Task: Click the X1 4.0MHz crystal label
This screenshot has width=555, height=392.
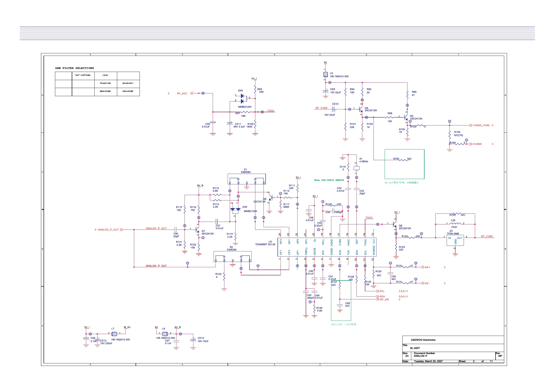Action: point(363,160)
